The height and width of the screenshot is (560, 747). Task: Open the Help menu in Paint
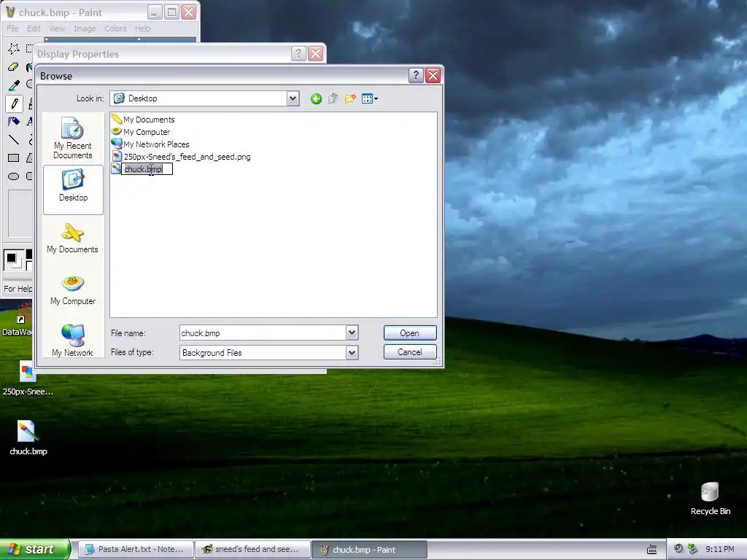tap(142, 28)
